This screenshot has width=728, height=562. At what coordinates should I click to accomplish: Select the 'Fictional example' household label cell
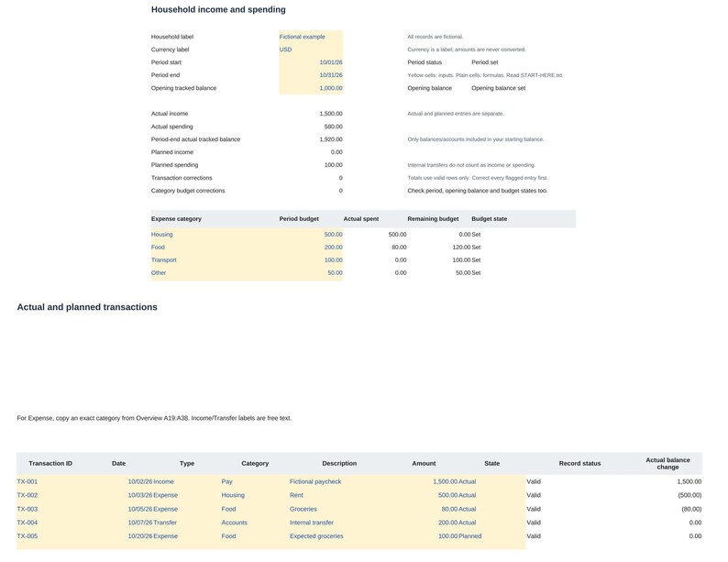pos(311,37)
